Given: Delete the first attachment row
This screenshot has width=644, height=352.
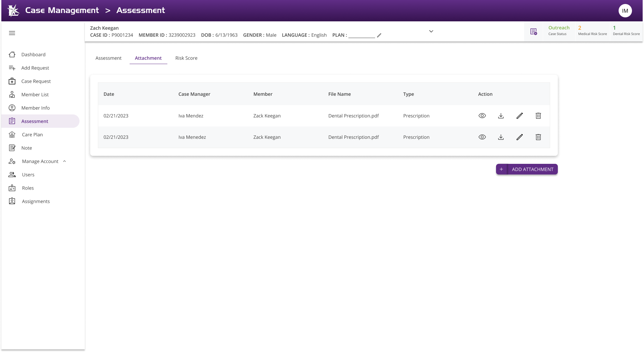Looking at the screenshot, I should (x=538, y=116).
